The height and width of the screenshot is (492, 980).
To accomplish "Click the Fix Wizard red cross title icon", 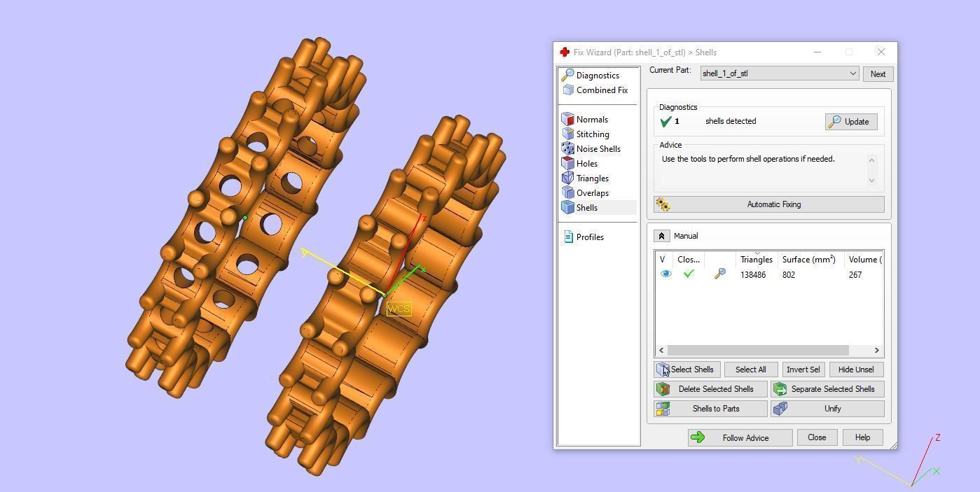I will (x=565, y=52).
